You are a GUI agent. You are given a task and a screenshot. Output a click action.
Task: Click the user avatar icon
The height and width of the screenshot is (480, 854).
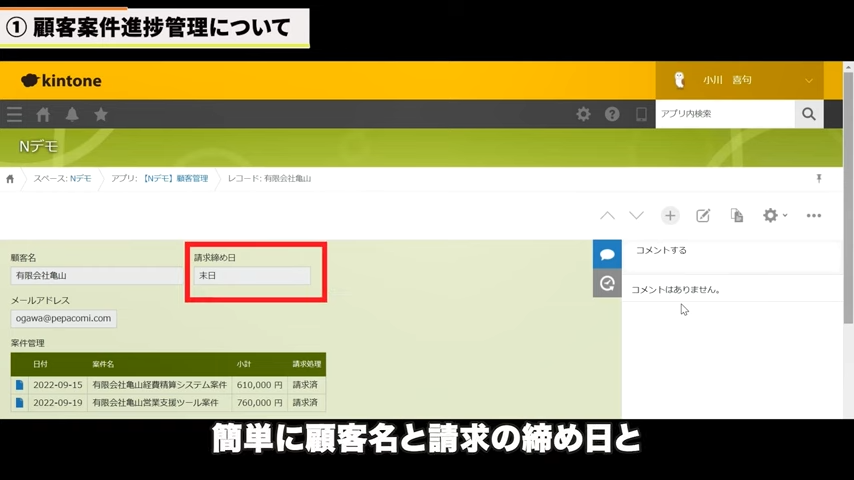pos(679,80)
